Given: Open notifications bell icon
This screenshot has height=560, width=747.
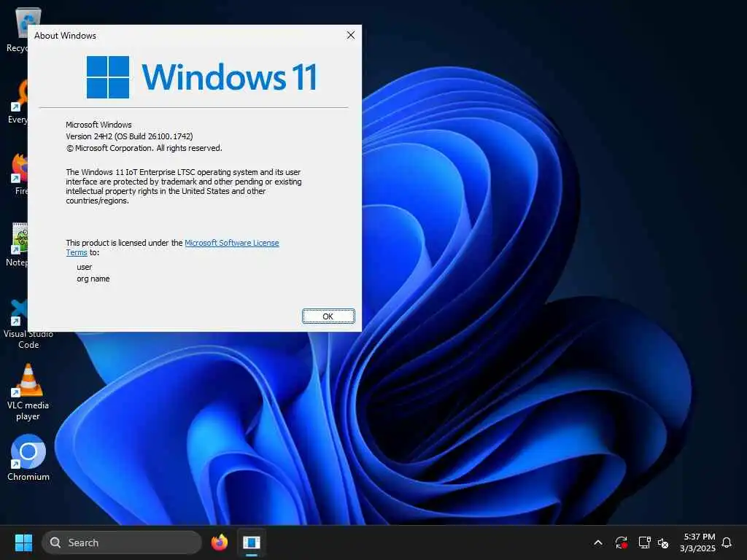Looking at the screenshot, I should coord(727,542).
